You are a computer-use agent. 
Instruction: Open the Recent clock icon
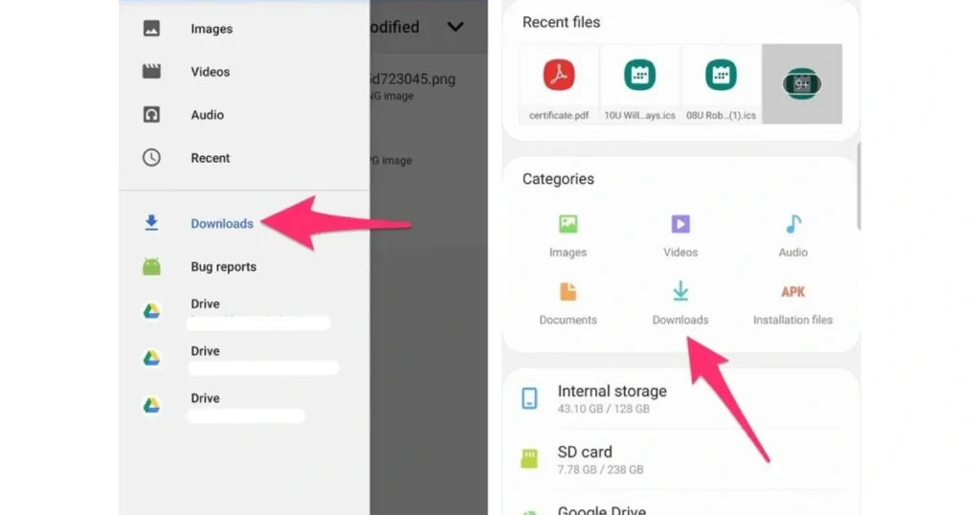coord(151,158)
